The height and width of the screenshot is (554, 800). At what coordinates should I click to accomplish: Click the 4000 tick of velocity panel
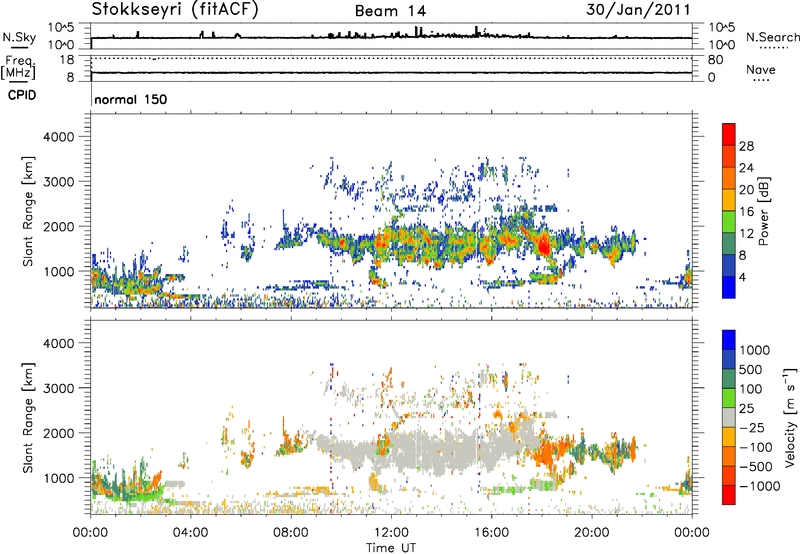coord(58,343)
